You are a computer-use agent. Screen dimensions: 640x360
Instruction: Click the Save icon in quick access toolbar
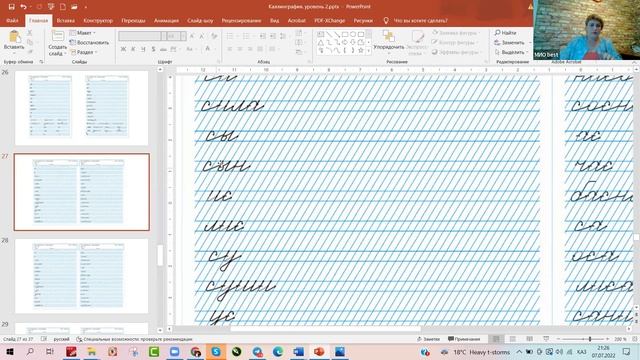(x=11, y=7)
